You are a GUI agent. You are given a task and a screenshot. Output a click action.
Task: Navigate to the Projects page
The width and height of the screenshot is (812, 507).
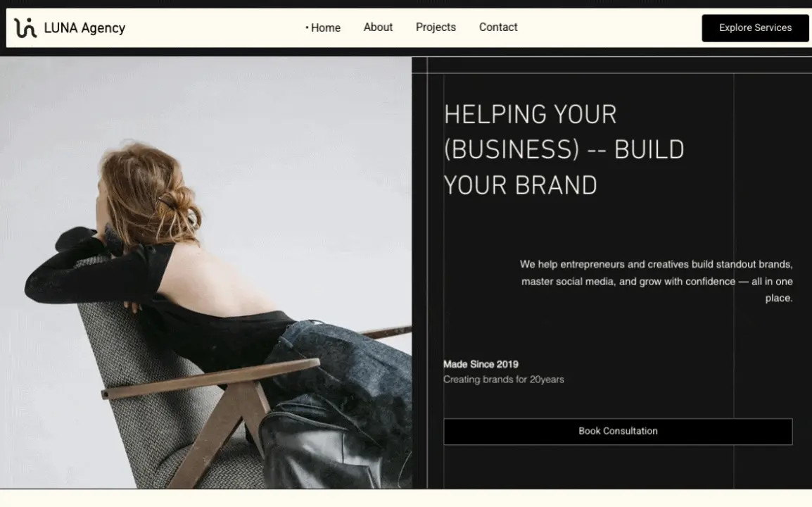point(436,27)
